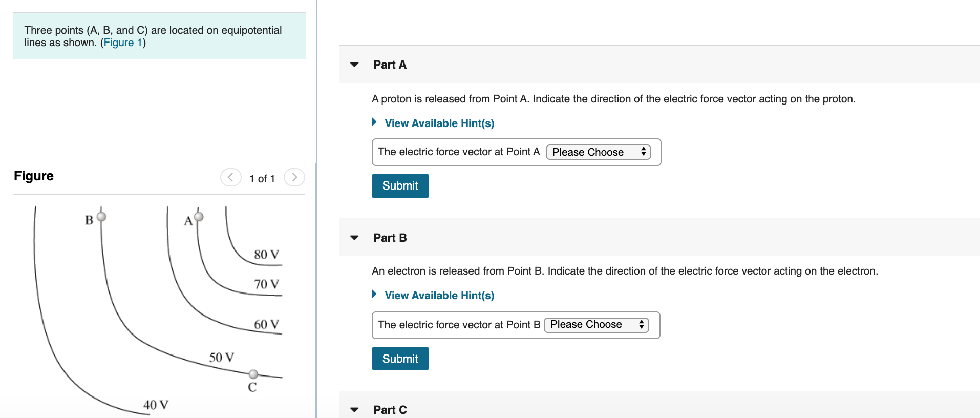Click point C on the figure

(253, 374)
